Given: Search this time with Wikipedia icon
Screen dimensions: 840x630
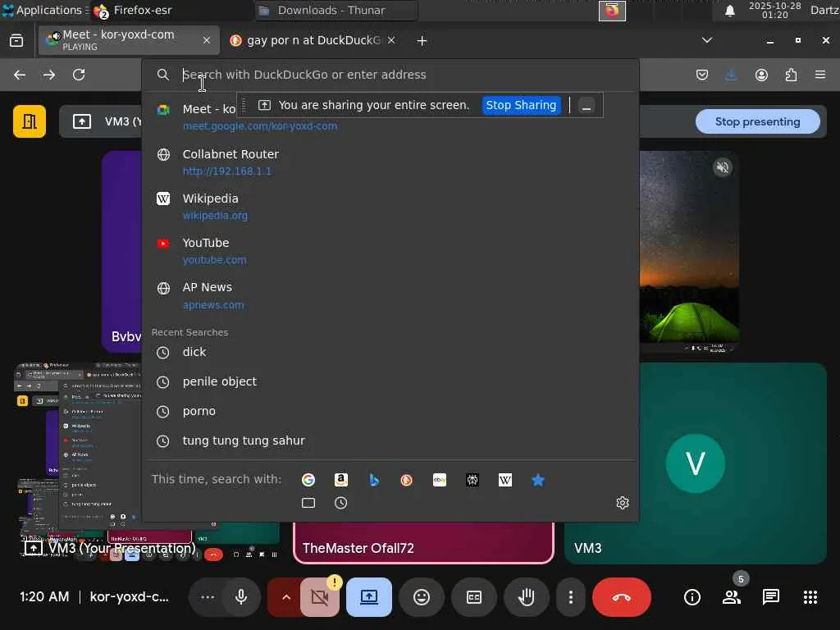Looking at the screenshot, I should pos(505,480).
